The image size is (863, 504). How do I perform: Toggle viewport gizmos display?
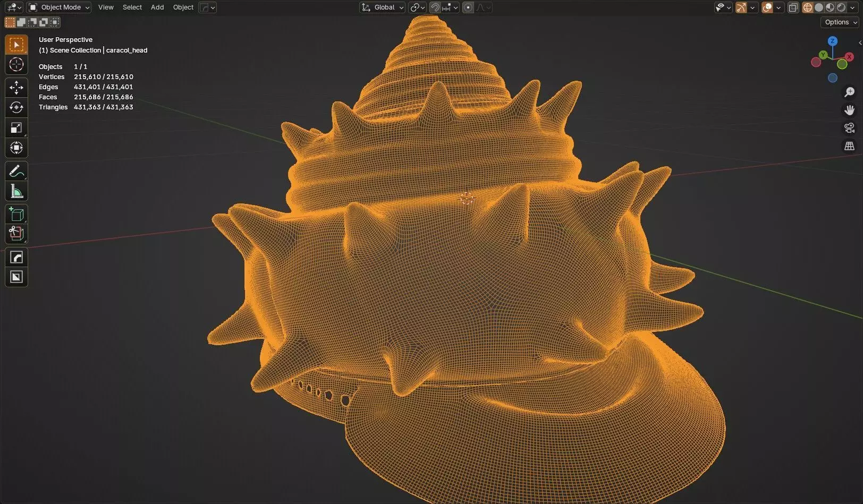[x=741, y=7]
